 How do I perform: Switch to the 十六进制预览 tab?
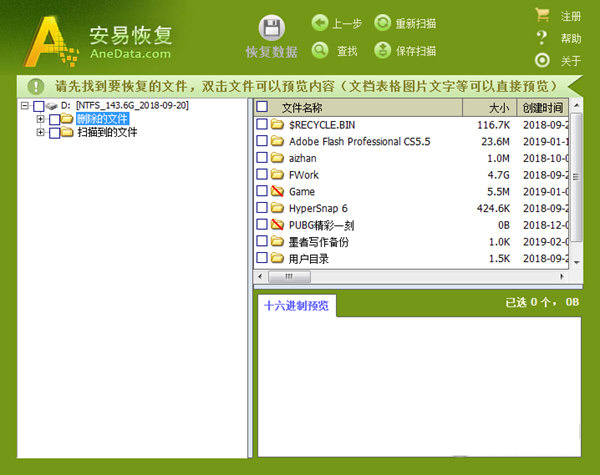pyautogui.click(x=296, y=306)
